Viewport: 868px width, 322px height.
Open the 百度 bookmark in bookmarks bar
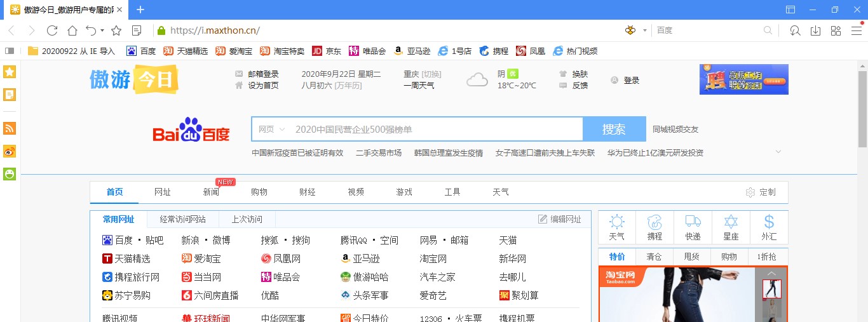(x=141, y=51)
